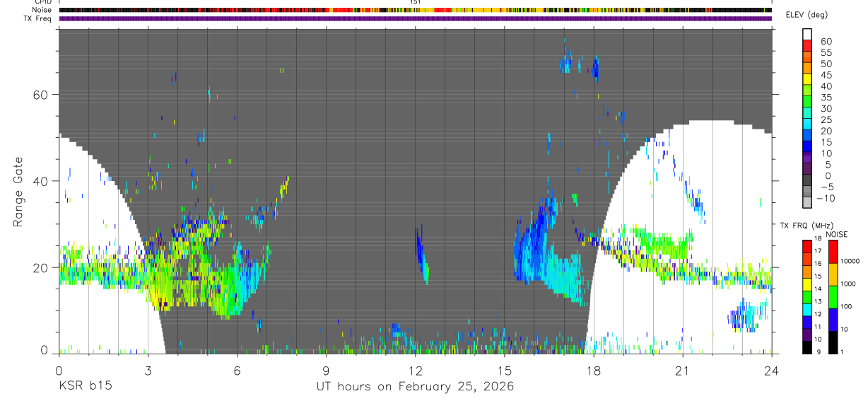Screen dimensions: 868x401
Task: Select the 'ELEV (deg)' colorbar title
Action: click(x=807, y=15)
